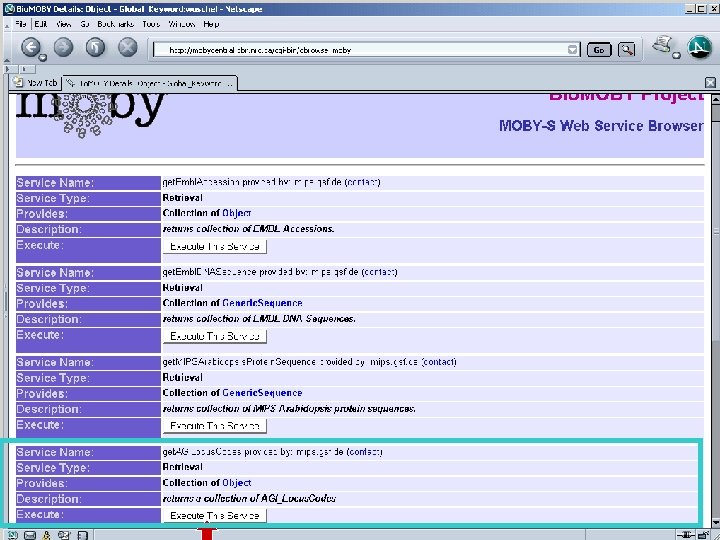The image size is (720, 540).
Task: Click the moby logo image
Action: (90, 115)
